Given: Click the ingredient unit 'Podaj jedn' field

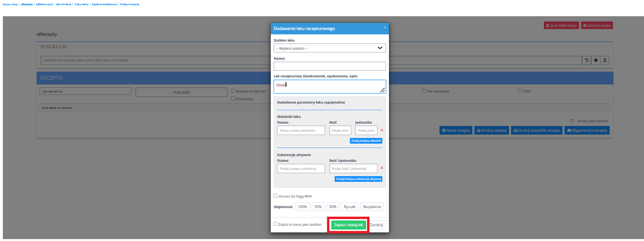Looking at the screenshot, I should (366, 130).
